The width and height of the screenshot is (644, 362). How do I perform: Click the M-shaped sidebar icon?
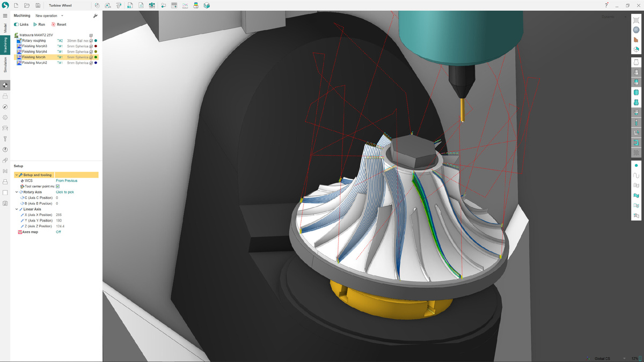click(5, 171)
